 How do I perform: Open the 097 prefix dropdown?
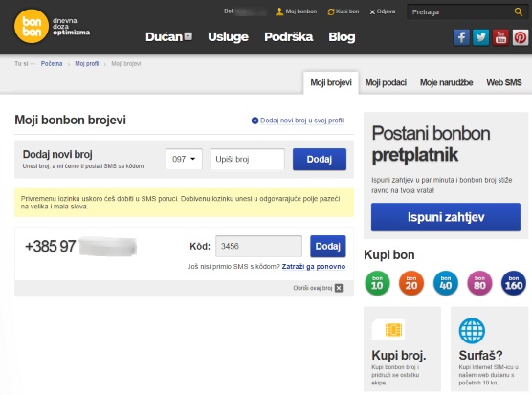[x=184, y=159]
